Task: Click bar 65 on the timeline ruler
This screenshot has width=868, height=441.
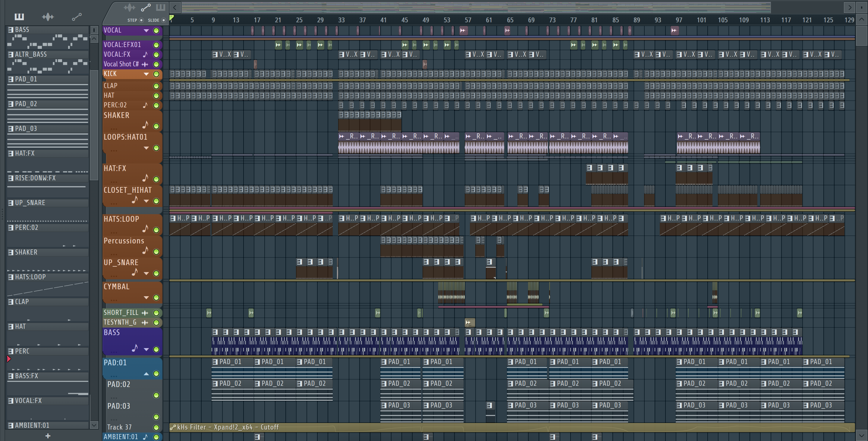Action: pos(510,20)
